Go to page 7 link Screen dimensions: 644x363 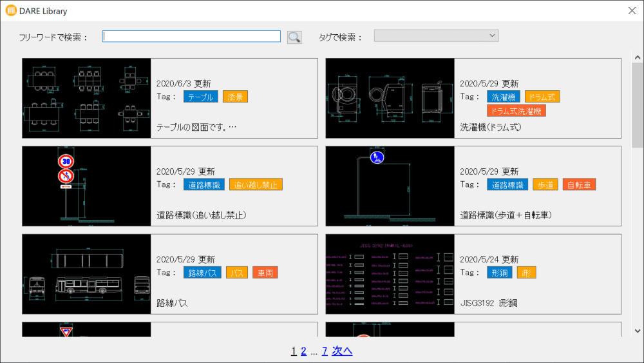[325, 351]
